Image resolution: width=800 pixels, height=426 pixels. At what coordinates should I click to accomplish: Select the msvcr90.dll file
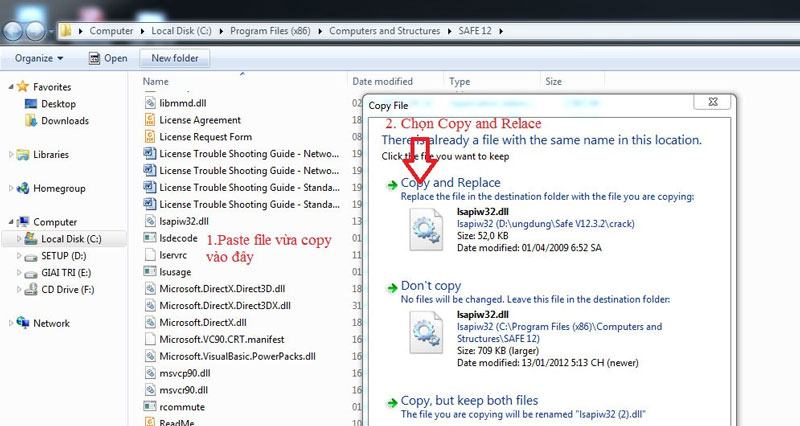click(x=183, y=390)
